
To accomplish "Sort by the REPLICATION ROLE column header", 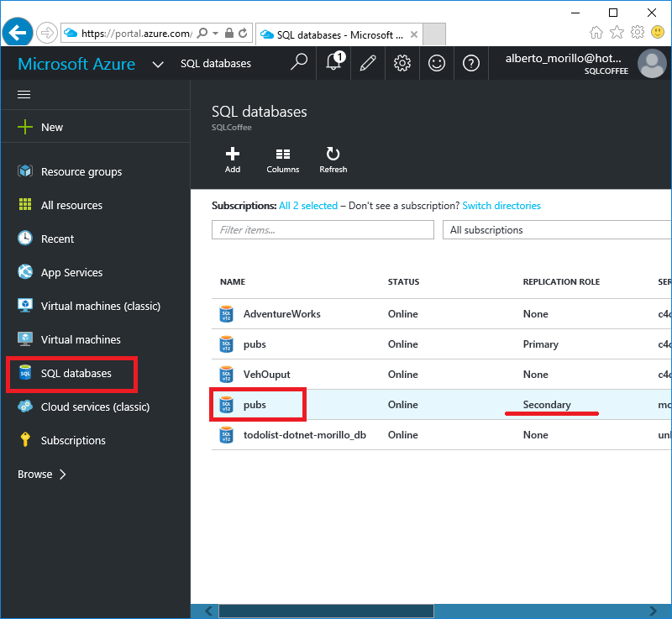I will point(561,282).
